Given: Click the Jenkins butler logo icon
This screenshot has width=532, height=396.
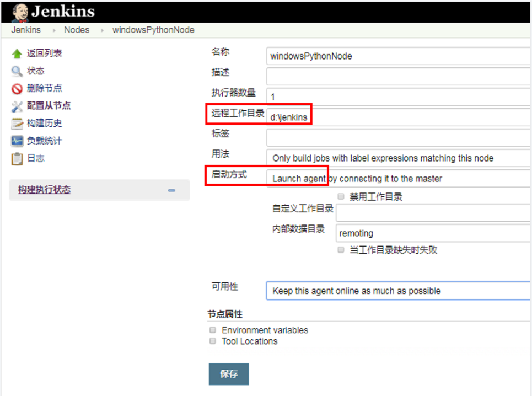Looking at the screenshot, I should [x=20, y=12].
